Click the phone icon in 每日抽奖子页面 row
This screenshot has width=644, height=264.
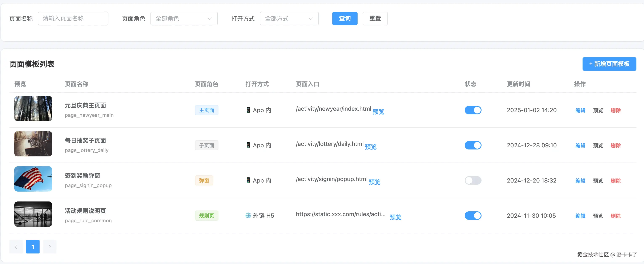pos(248,145)
